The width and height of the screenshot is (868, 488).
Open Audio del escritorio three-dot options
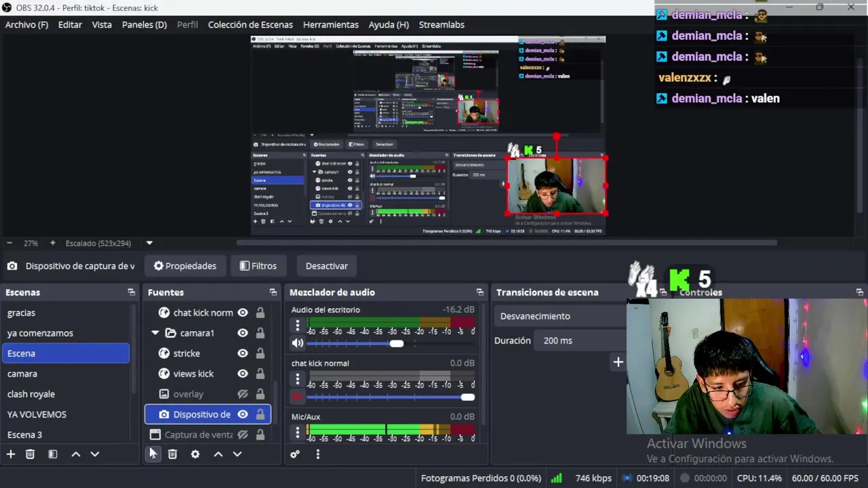point(297,326)
